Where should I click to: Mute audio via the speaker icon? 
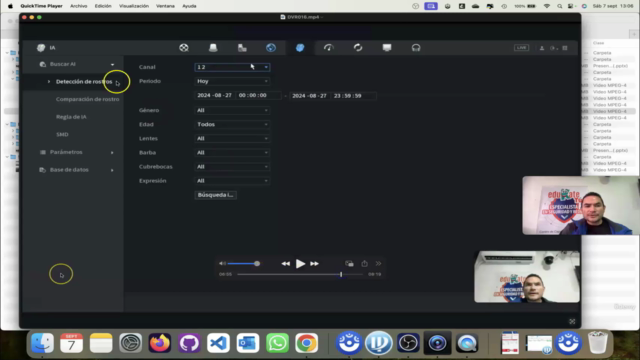pos(222,264)
